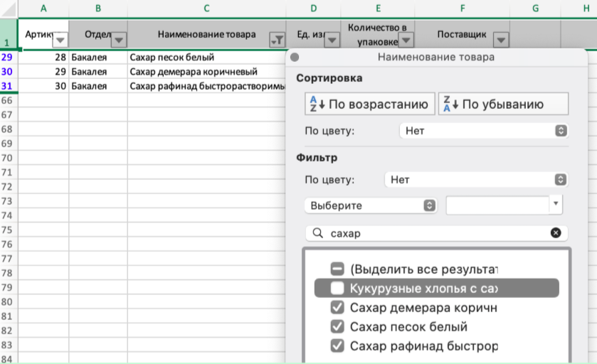This screenshot has width=597, height=364.
Task: Click the cell with article number 29
Action: [43, 72]
